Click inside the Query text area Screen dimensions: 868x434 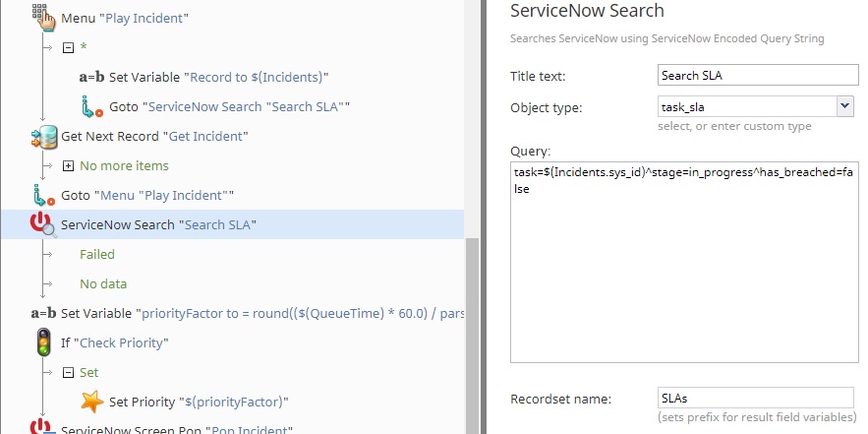[x=684, y=262]
